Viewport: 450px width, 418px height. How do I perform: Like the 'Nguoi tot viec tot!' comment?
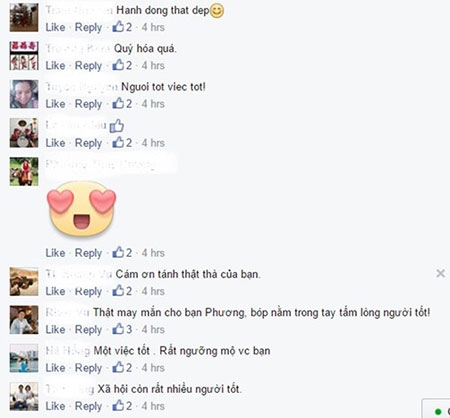(55, 104)
